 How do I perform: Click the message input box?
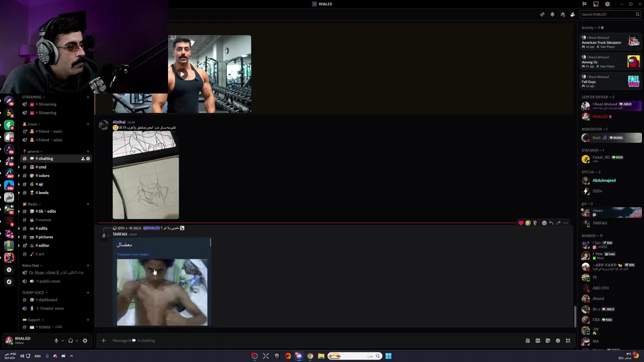point(317,340)
